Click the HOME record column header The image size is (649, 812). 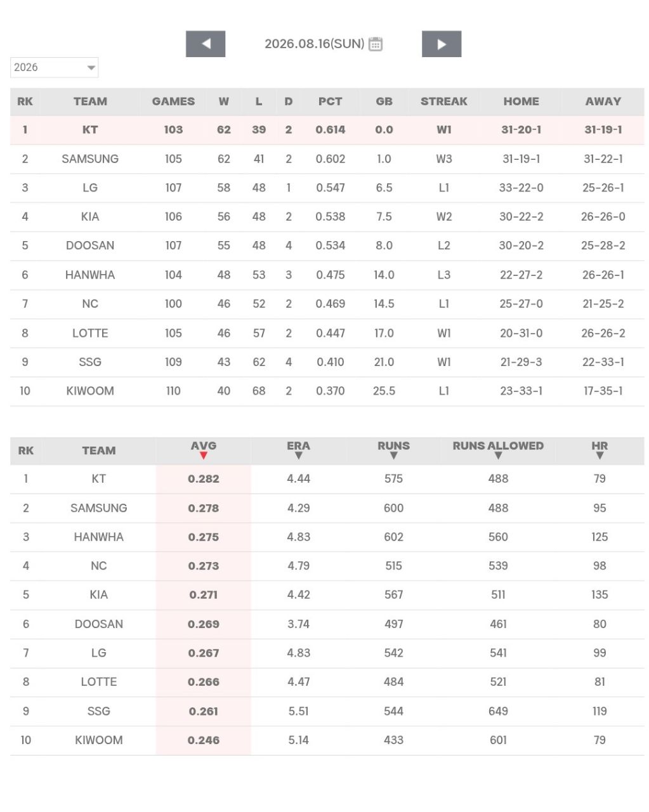[x=521, y=101]
